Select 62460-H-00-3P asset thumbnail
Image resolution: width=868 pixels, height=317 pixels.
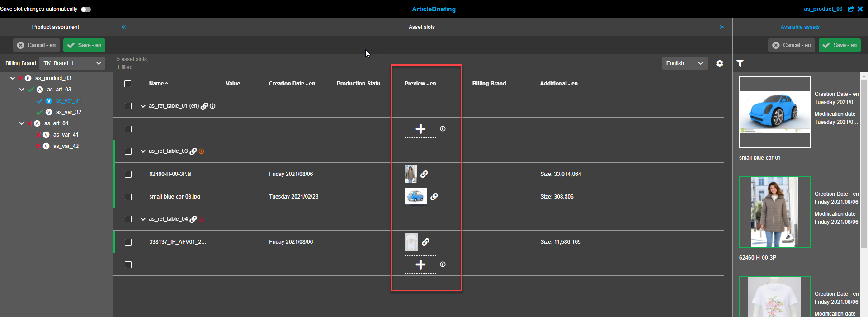(x=775, y=212)
